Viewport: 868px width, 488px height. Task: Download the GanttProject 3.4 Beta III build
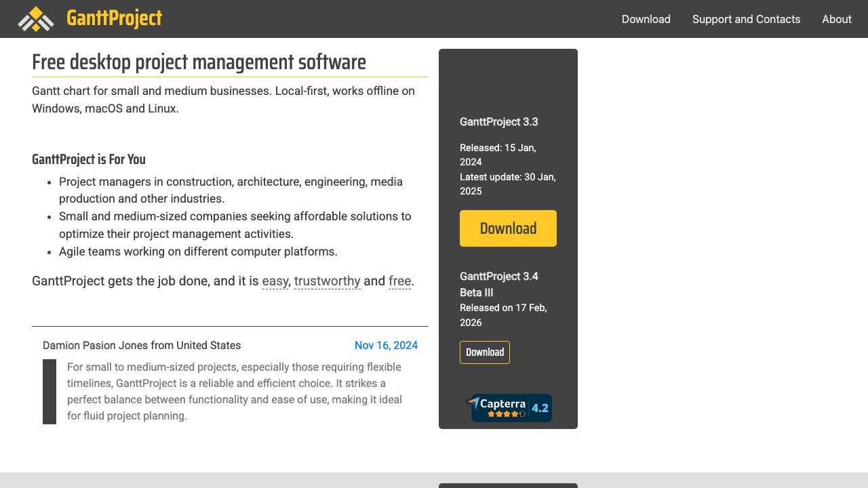point(485,352)
